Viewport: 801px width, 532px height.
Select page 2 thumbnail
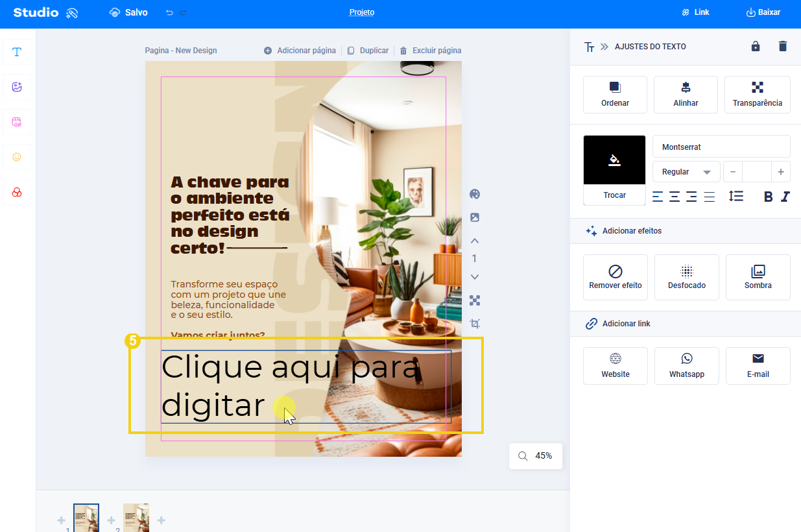point(136,518)
